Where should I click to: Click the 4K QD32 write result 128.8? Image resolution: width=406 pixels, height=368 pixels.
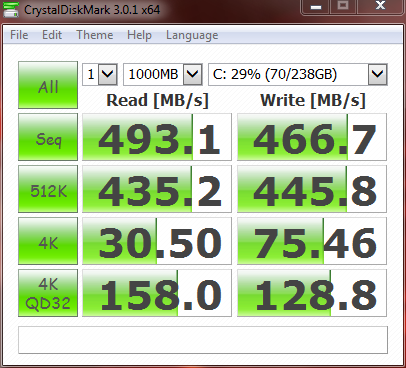(x=312, y=293)
